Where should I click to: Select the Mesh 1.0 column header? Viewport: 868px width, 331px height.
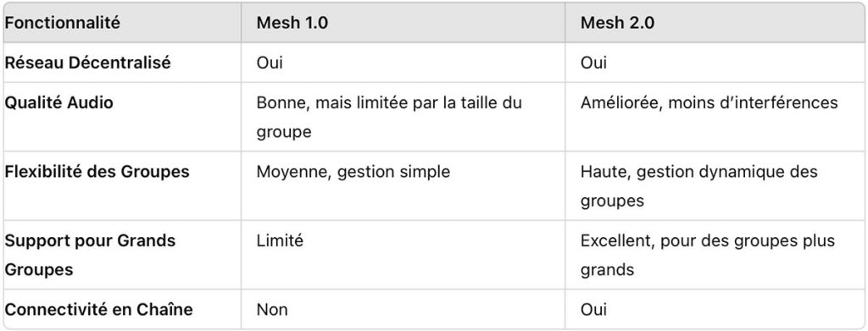pyautogui.click(x=293, y=23)
